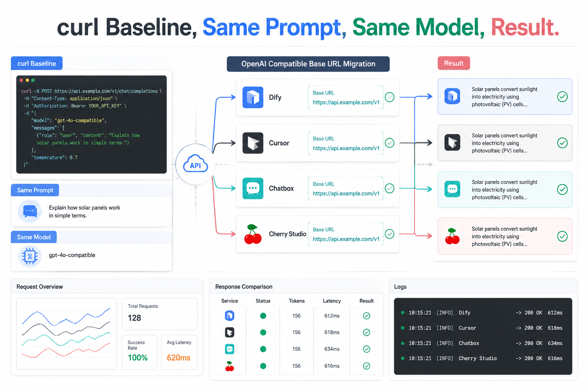588x392 pixels.
Task: Click the Dify app icon in migration list
Action: [253, 97]
